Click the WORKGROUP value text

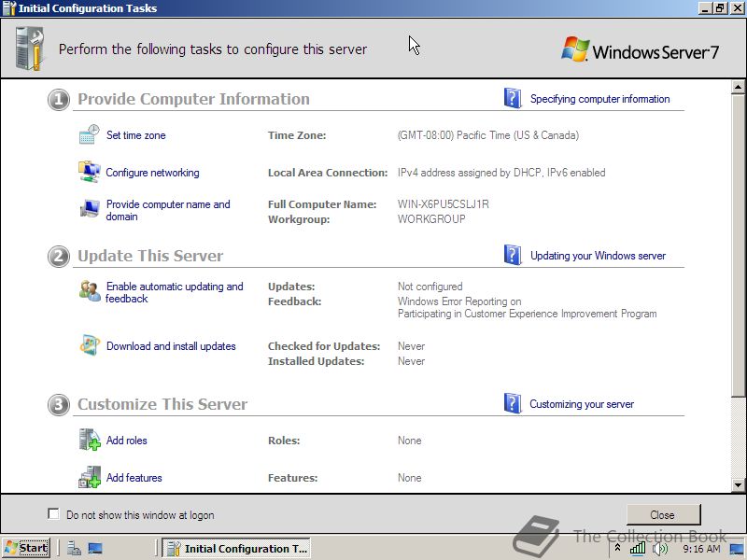pos(431,219)
